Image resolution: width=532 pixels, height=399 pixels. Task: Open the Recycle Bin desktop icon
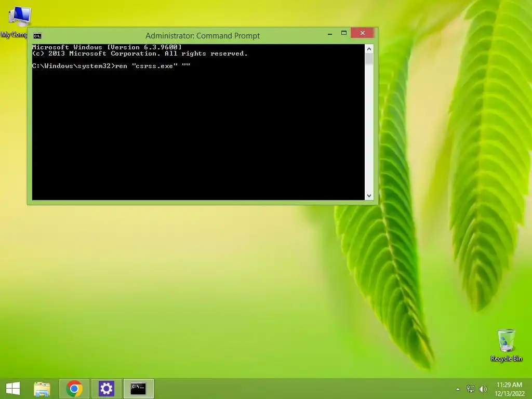coord(506,345)
